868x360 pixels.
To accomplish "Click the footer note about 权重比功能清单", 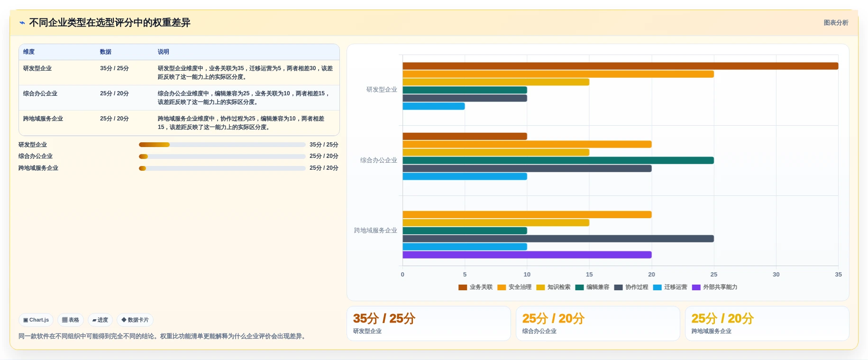I will click(163, 336).
